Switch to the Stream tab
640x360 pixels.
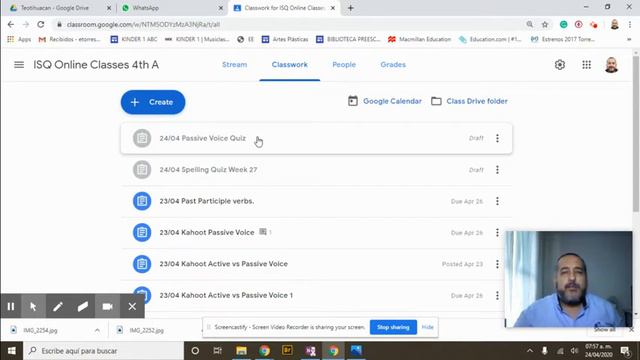[x=234, y=65]
